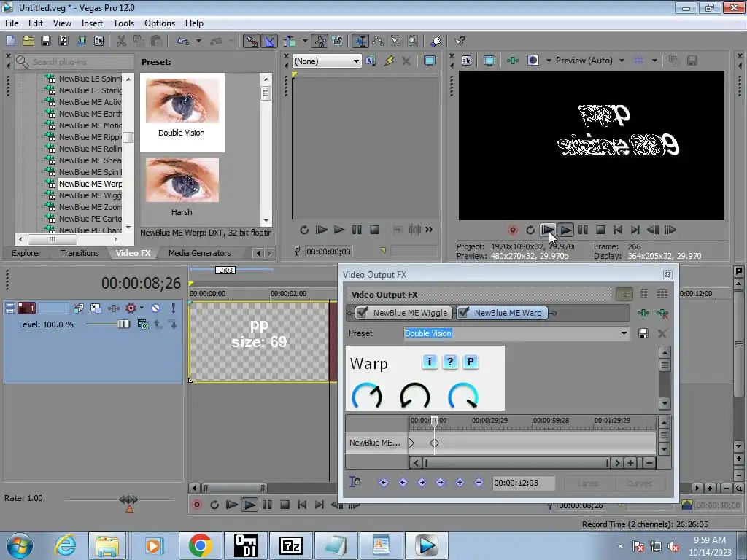747x560 pixels.
Task: Click Preview on External Monitor icon
Action: click(489, 61)
